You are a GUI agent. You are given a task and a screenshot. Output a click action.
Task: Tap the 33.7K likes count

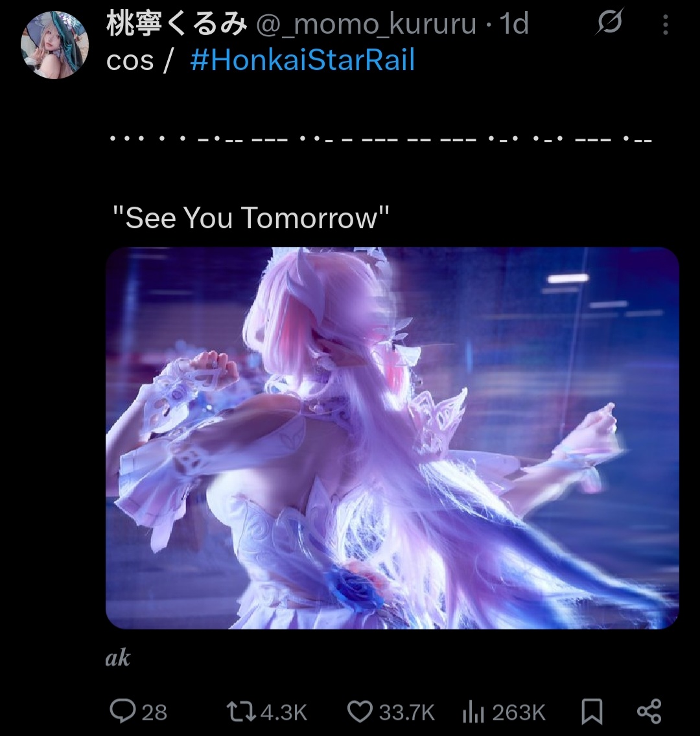[x=407, y=713]
